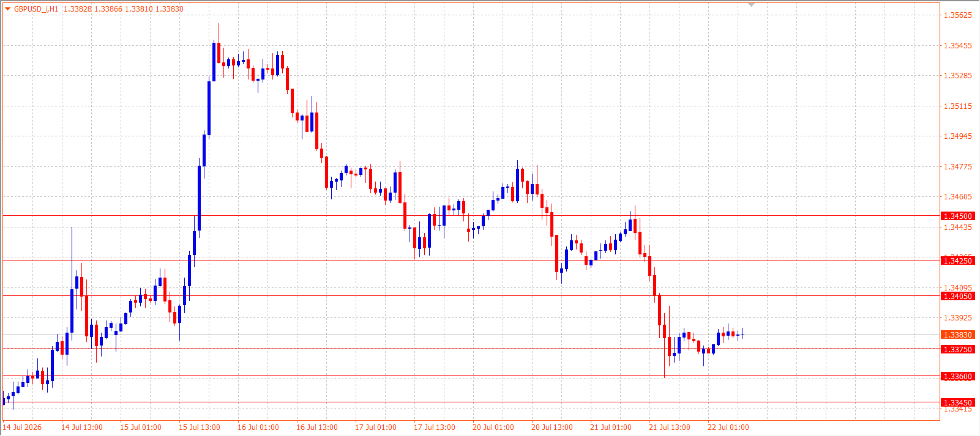Screen dimensions: 980x436
Task: Click the 1.35455 price axis label
Action: tap(957, 46)
